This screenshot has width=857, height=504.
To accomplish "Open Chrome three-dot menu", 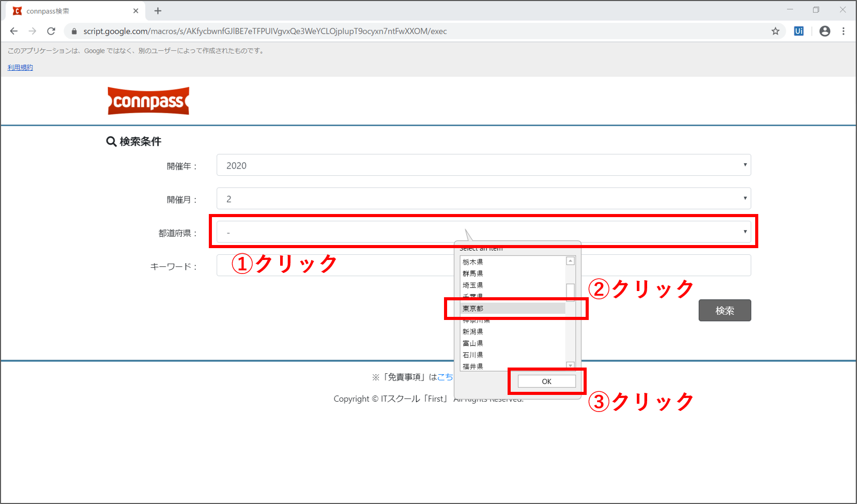I will pos(844,31).
